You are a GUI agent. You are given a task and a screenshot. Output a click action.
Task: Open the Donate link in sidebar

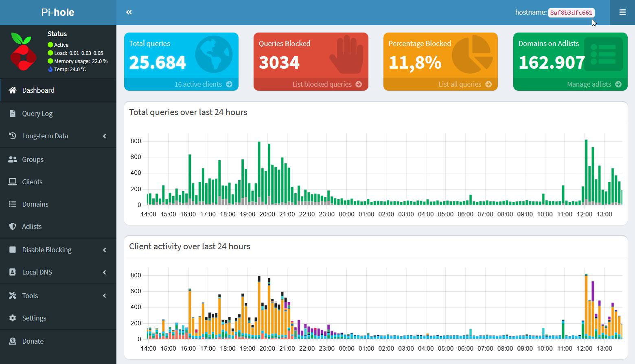coord(58,341)
